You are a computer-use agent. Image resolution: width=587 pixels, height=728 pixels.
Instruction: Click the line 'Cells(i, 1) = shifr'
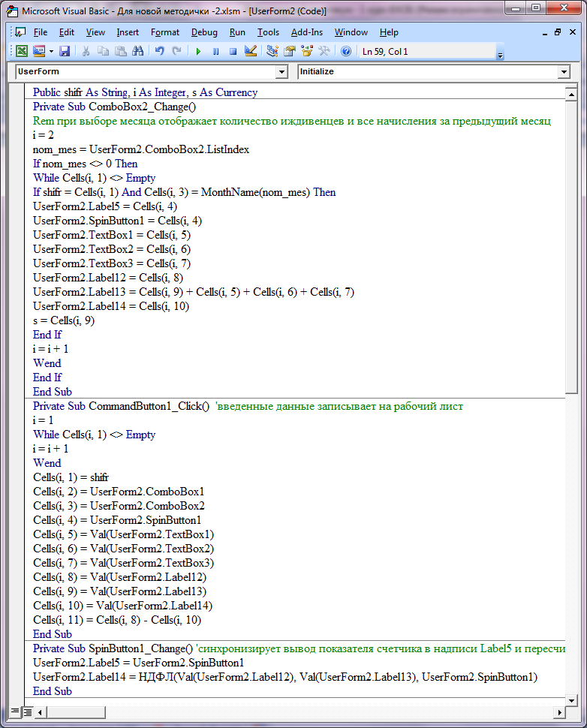71,477
